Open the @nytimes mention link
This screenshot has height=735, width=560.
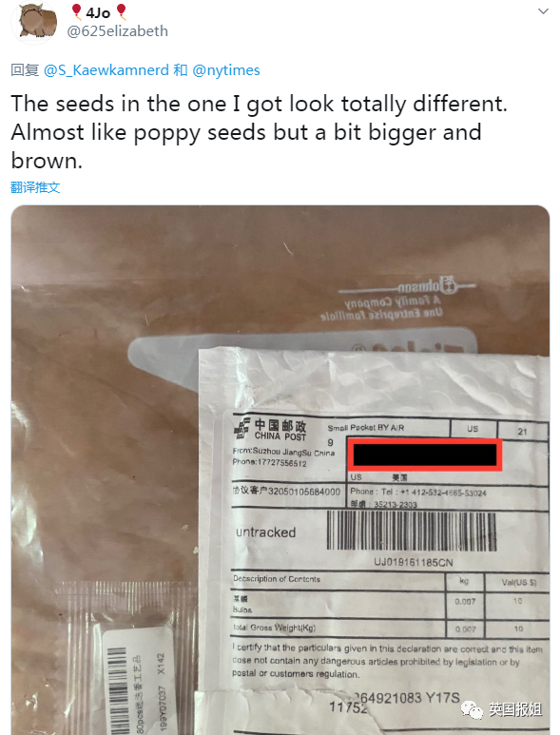pos(226,70)
